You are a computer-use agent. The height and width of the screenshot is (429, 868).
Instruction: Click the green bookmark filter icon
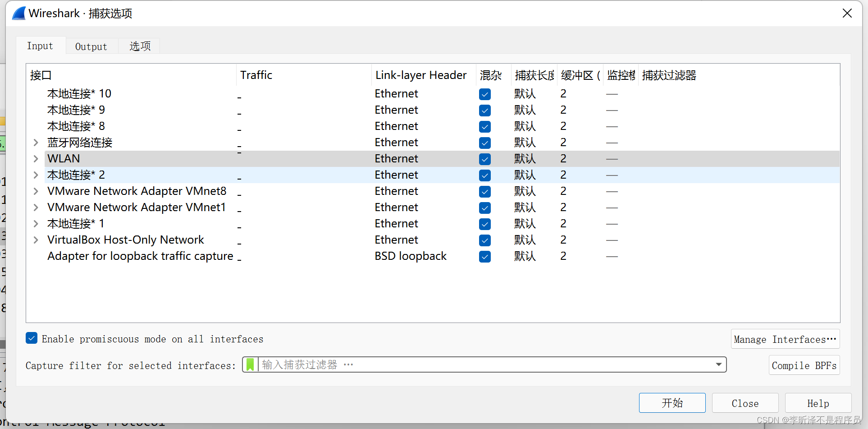click(250, 364)
